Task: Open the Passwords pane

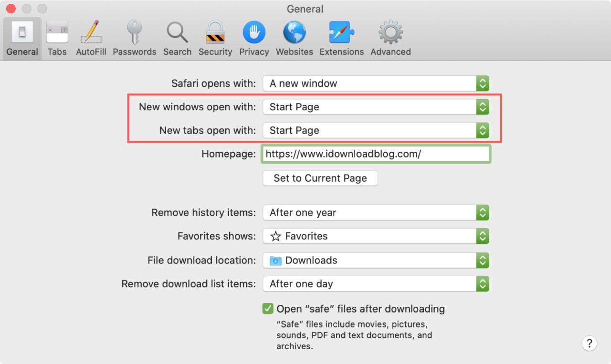Action: [x=134, y=37]
